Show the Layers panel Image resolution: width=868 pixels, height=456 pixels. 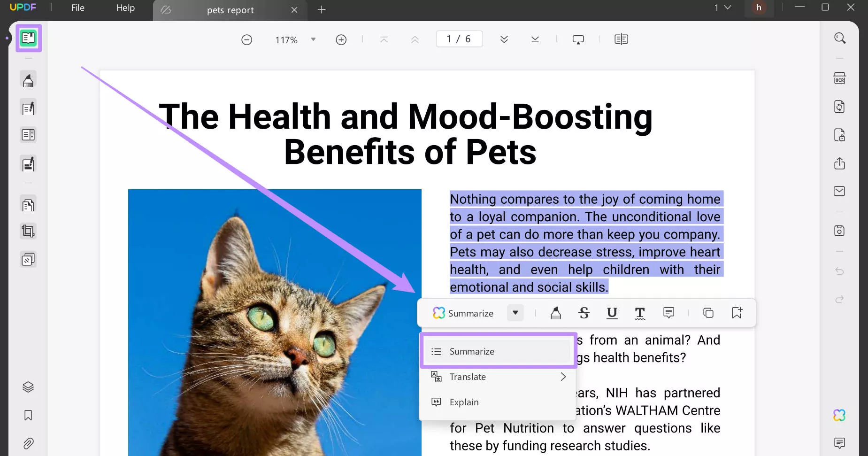[28, 387]
